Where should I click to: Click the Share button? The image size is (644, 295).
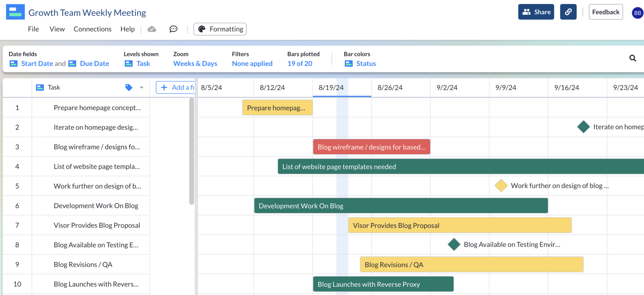click(x=536, y=12)
